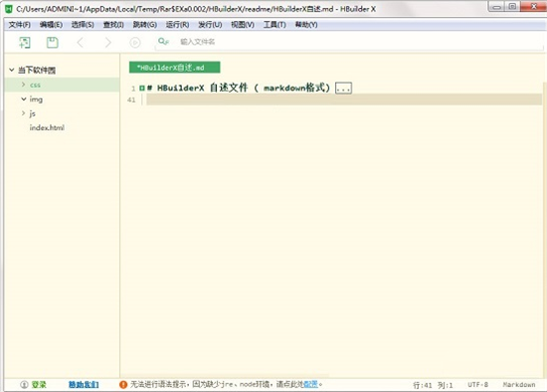Open index.html in the project tree
This screenshot has height=392, width=547.
[47, 127]
